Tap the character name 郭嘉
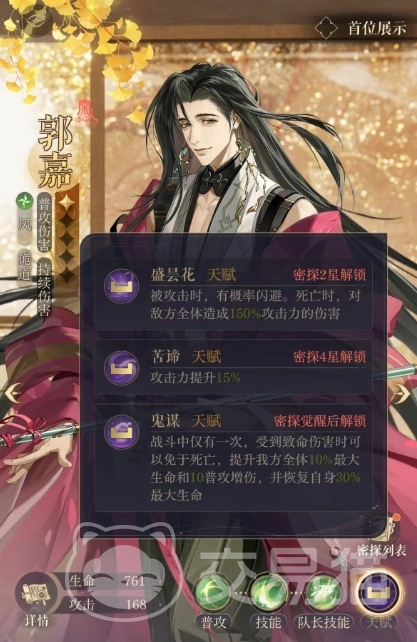This screenshot has width=417, height=642. (55, 151)
